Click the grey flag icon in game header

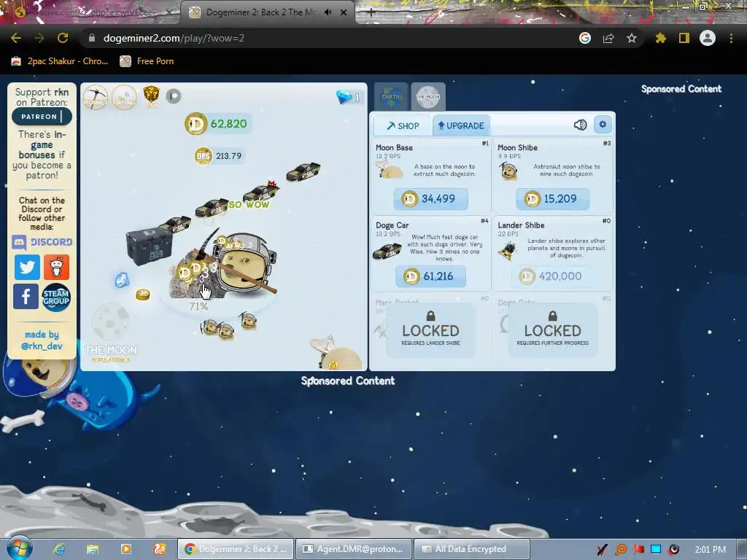point(174,96)
